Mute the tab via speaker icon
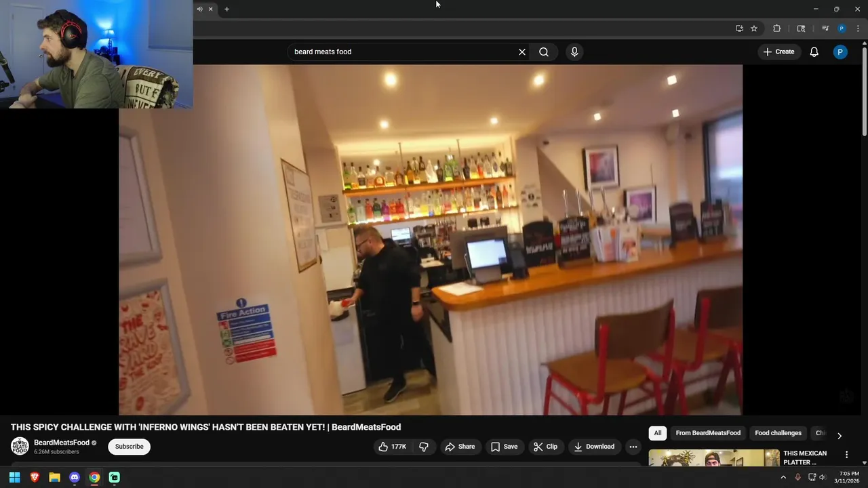 199,9
